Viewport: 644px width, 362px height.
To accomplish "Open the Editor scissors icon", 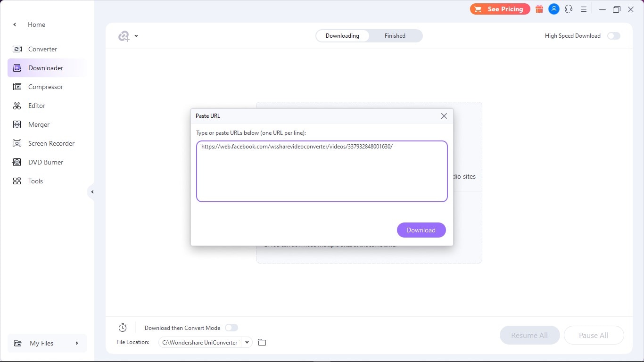I will [17, 106].
